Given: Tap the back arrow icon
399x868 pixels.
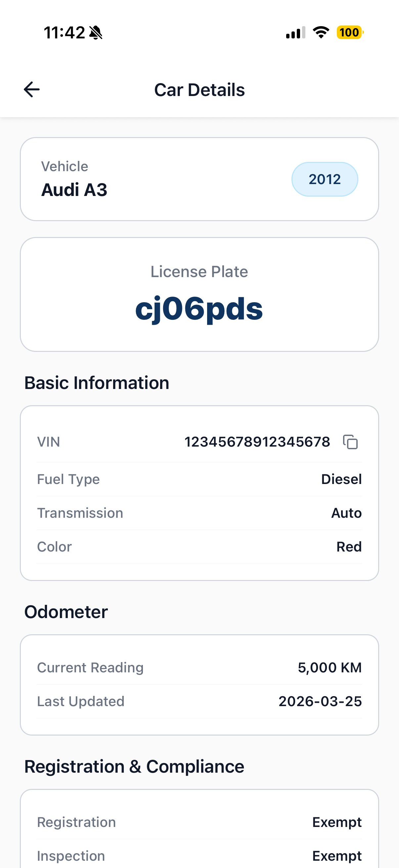Looking at the screenshot, I should 32,90.
